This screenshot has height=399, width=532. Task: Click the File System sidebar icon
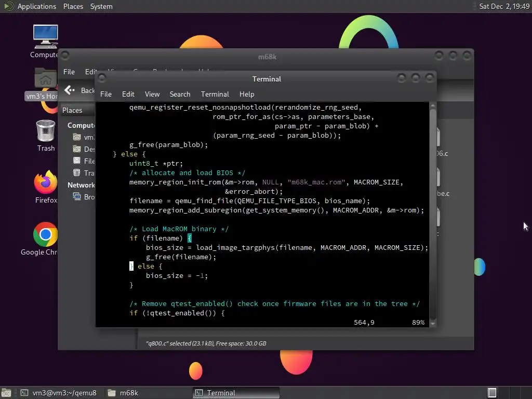click(77, 161)
